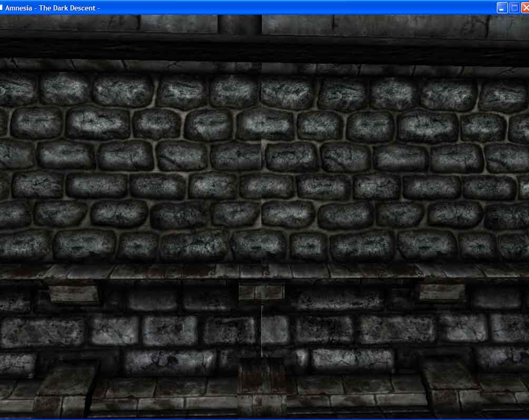Close the Amnesia - The Dark Descent window

525,7
